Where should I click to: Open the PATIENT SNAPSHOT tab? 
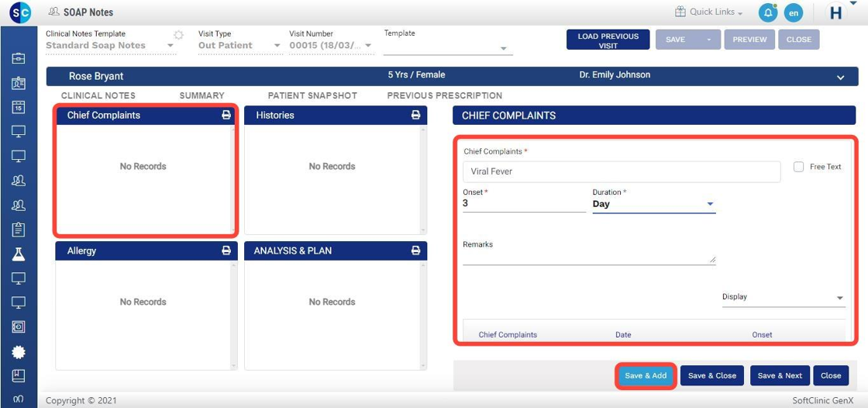[312, 95]
